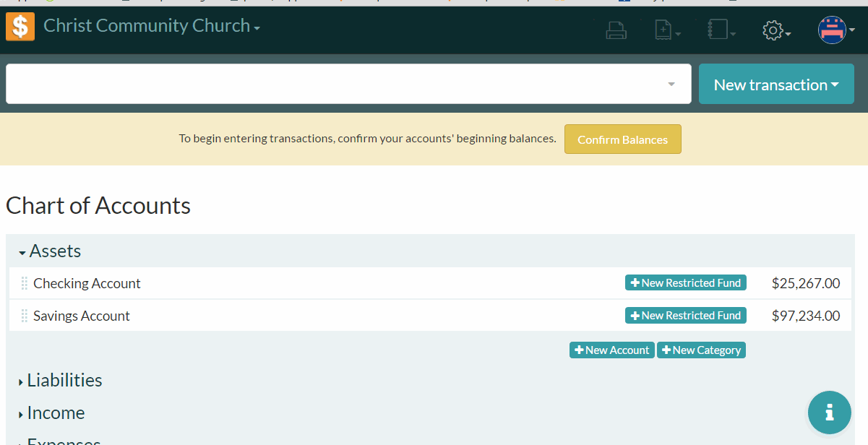This screenshot has width=868, height=445.
Task: Click the round info help button
Action: click(829, 412)
